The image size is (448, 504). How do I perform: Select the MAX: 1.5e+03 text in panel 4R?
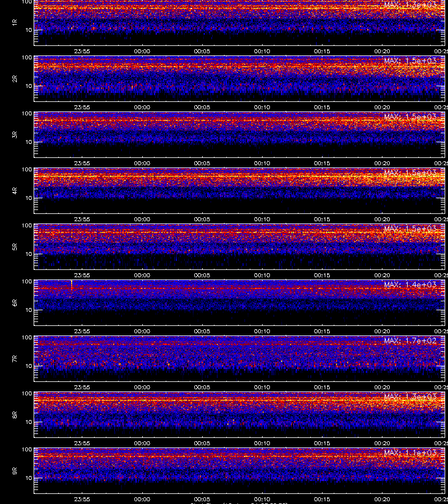coord(410,172)
